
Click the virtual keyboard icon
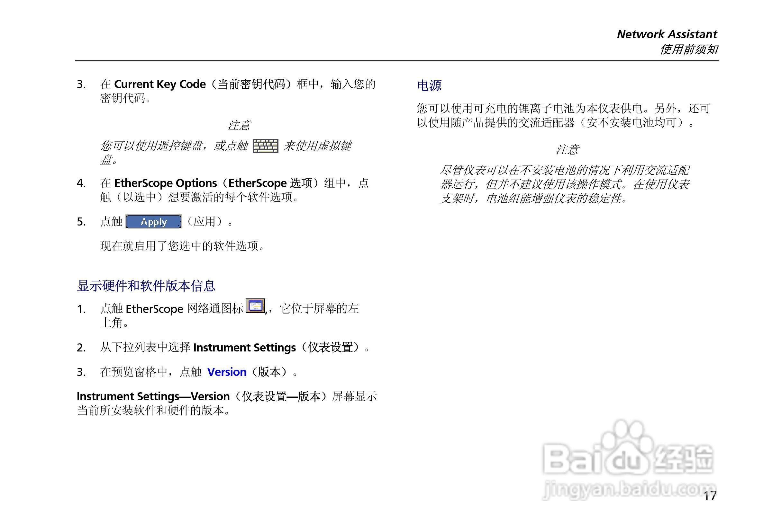point(265,146)
